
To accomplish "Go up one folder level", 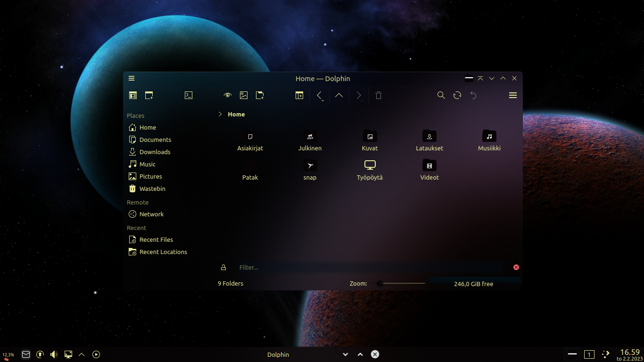I will click(x=339, y=95).
